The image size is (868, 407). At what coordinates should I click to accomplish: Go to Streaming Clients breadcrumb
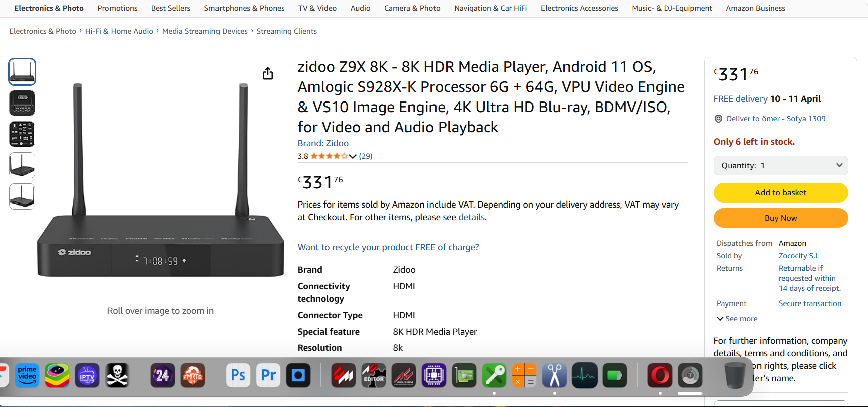pos(286,31)
